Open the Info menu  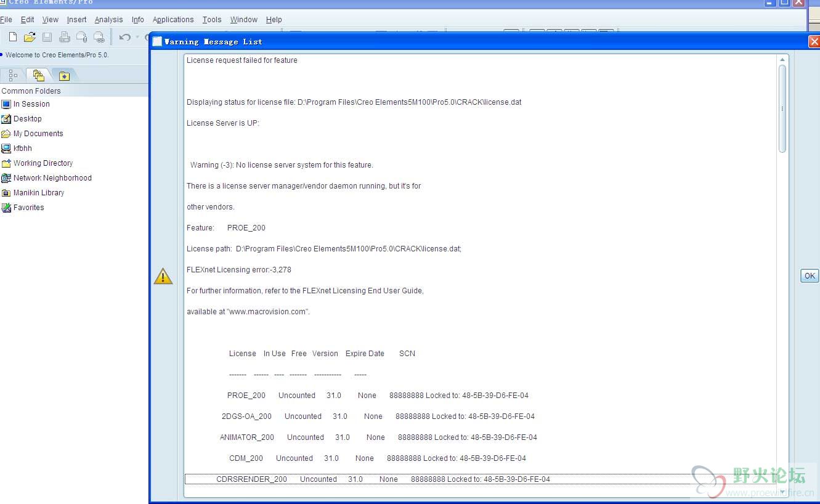138,20
